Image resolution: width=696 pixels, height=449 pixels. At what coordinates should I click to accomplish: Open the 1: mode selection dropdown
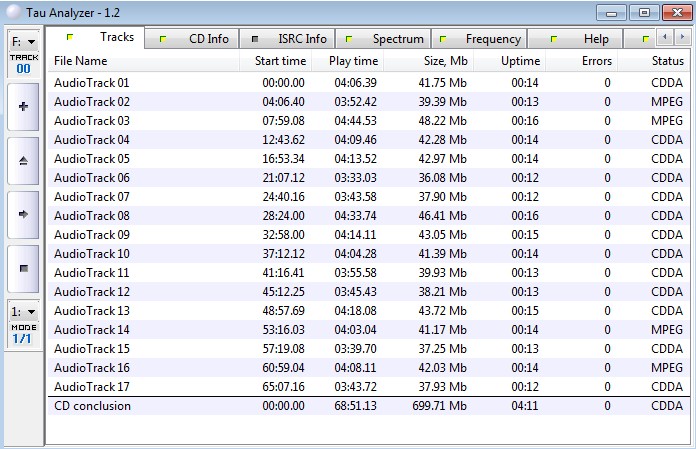23,311
